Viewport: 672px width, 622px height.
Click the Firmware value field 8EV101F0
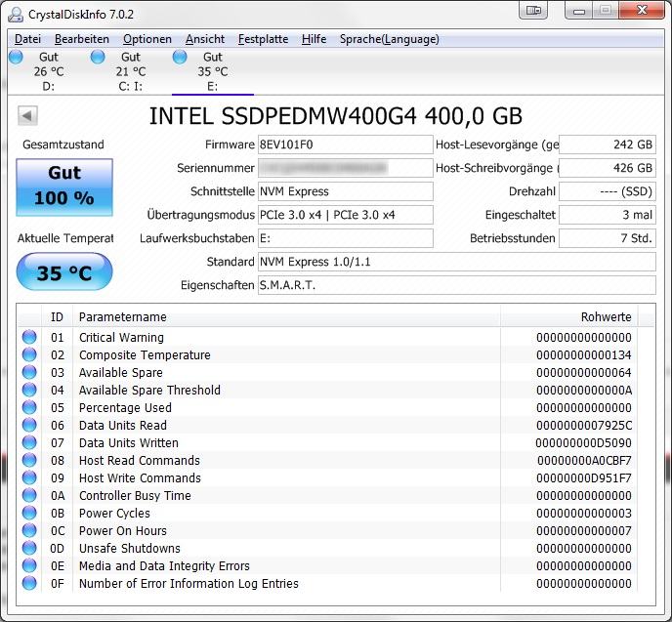(345, 145)
